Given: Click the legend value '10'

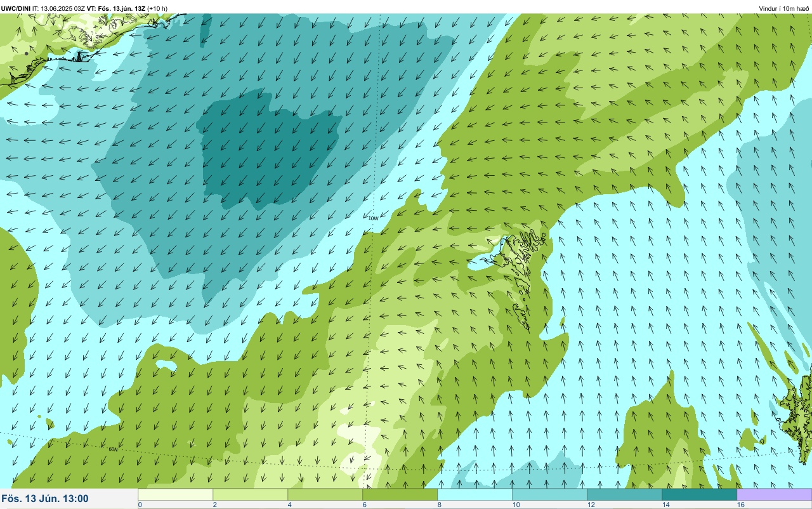Looking at the screenshot, I should coord(517,505).
